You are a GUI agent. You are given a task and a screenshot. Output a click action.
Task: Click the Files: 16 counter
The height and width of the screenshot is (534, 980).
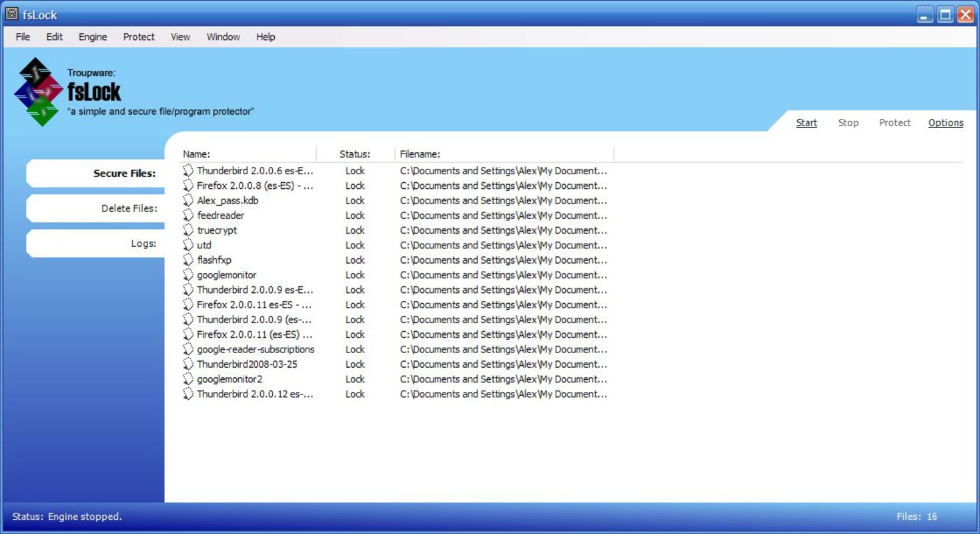click(x=917, y=517)
